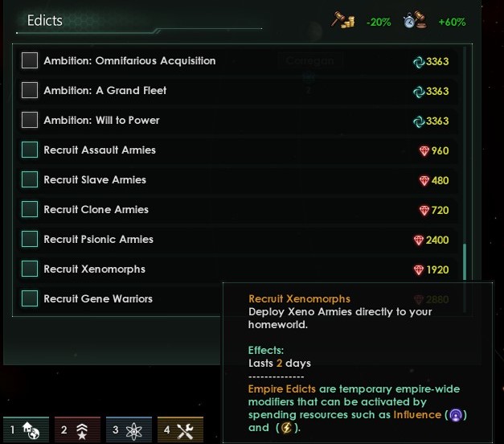Viewport: 504px width, 444px height.
Task: Click the edict cost gavel and coins icon
Action: click(x=343, y=20)
